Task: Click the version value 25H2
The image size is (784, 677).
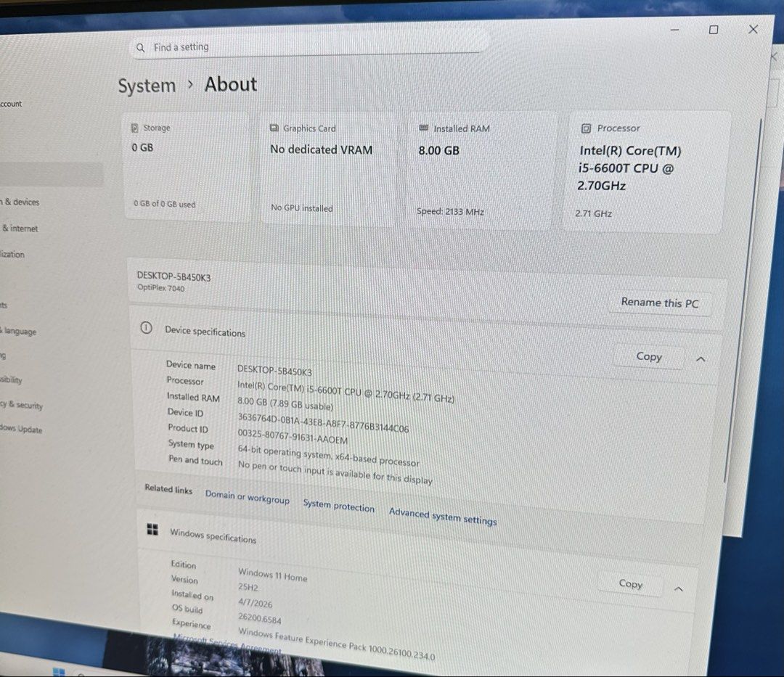Action: coord(248,586)
